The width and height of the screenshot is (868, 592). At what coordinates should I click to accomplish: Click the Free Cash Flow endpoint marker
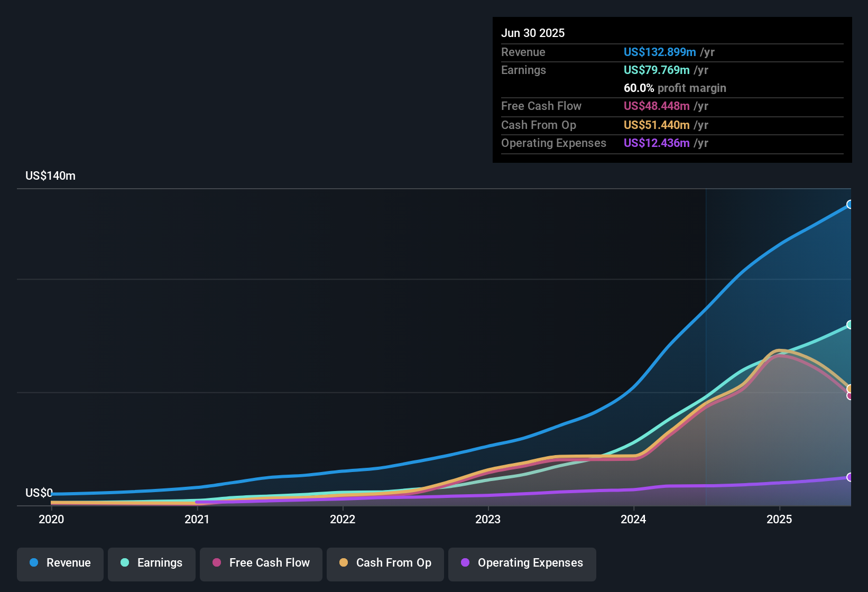pos(850,395)
